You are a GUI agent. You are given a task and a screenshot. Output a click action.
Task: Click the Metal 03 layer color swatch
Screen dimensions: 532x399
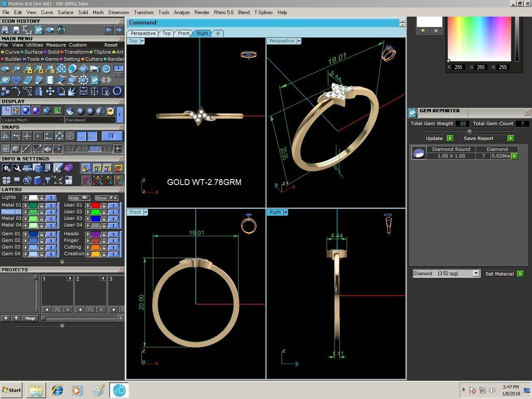click(x=33, y=219)
